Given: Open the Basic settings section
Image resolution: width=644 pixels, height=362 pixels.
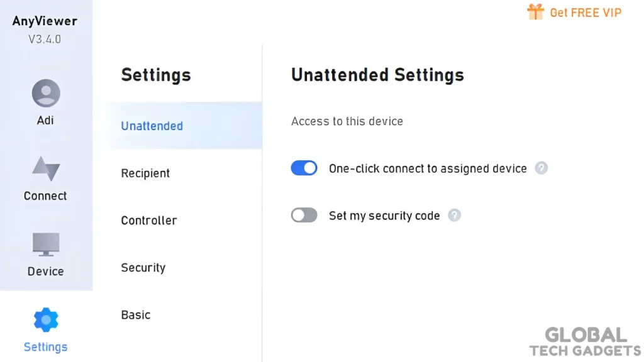Looking at the screenshot, I should click(135, 315).
